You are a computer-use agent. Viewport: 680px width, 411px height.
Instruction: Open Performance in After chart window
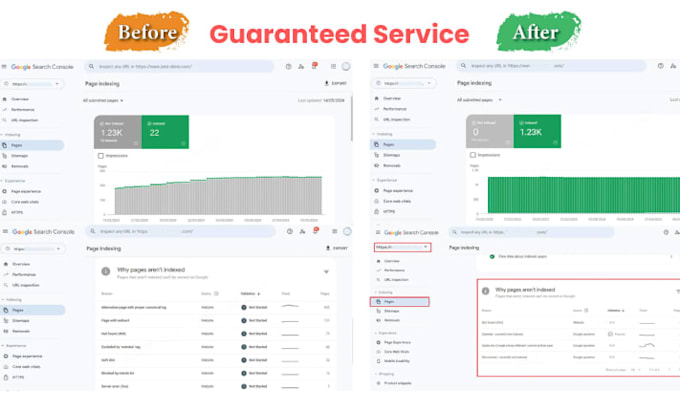point(391,109)
